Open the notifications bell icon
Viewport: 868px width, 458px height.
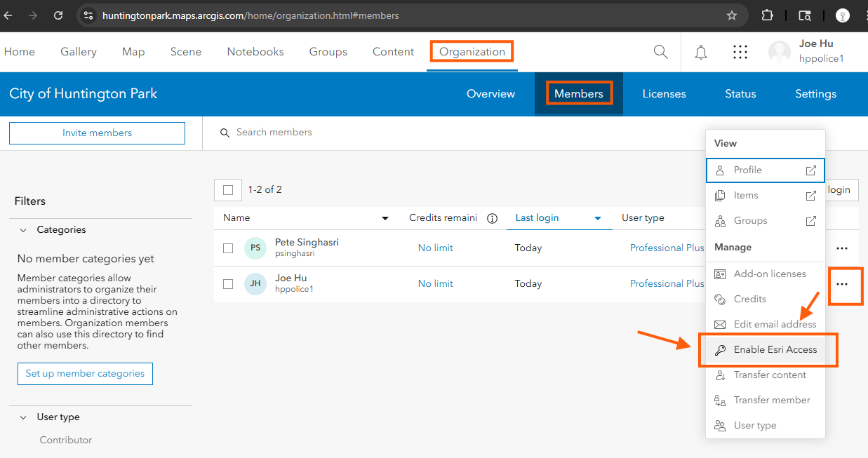(700, 52)
